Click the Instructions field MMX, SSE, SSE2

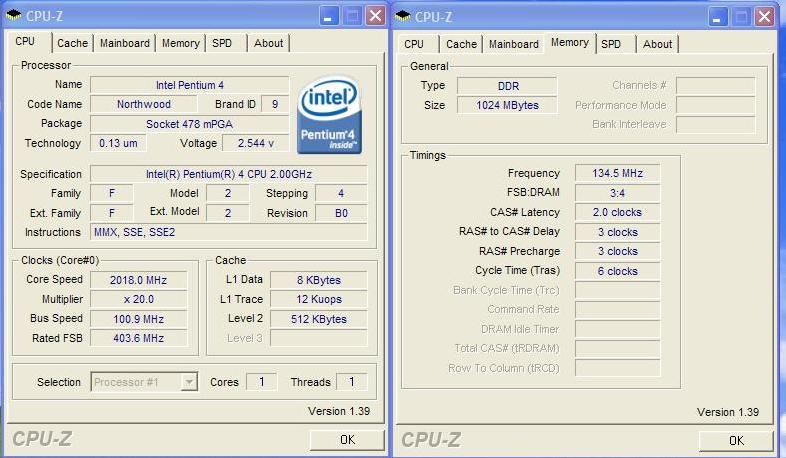pyautogui.click(x=229, y=233)
